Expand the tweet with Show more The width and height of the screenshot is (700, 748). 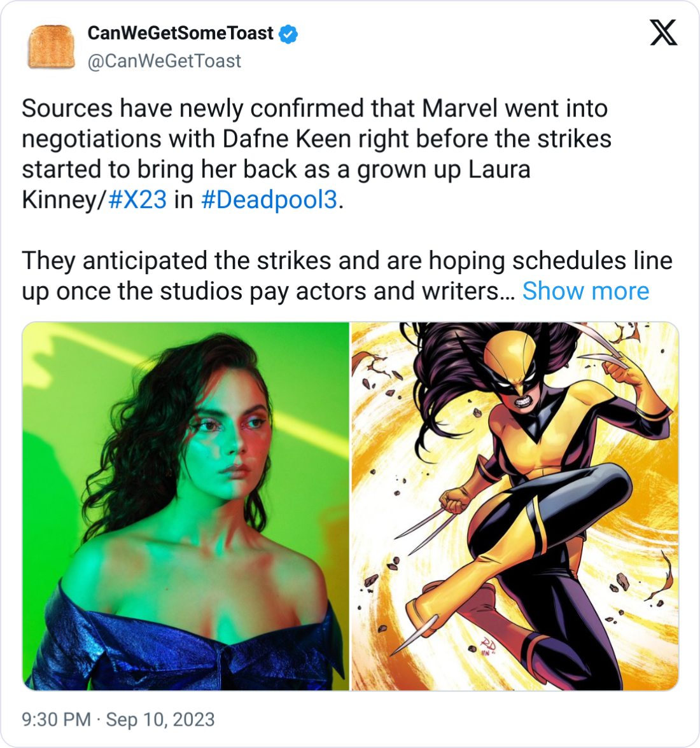585,291
